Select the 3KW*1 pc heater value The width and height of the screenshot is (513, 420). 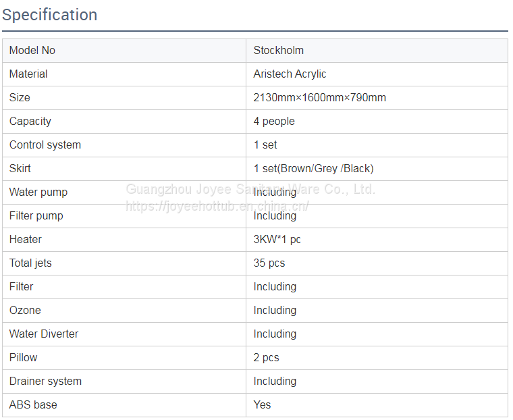(277, 240)
